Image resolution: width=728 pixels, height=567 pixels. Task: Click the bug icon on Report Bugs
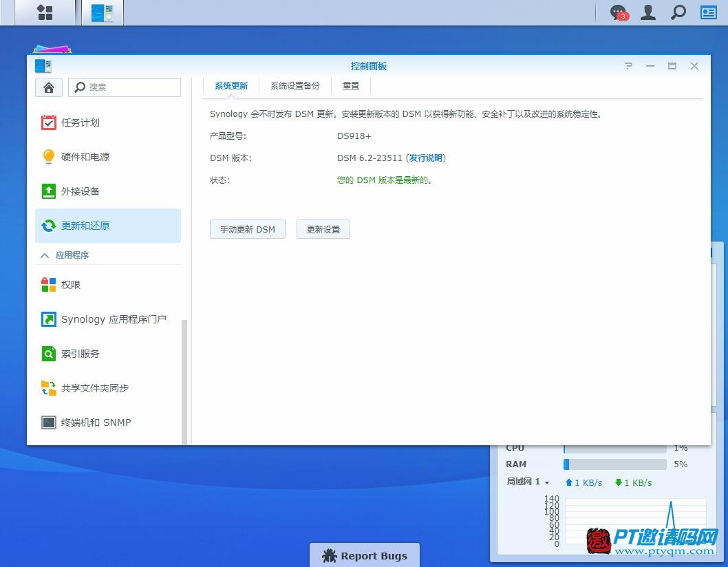coord(330,555)
